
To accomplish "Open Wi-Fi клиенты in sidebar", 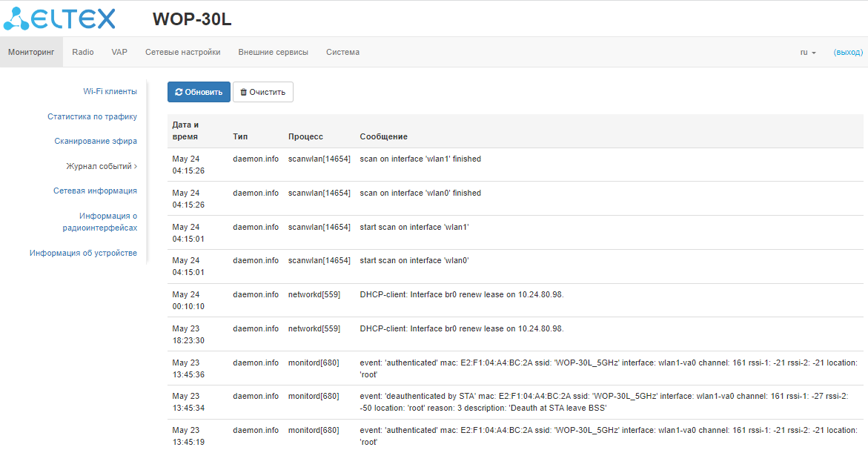I will (110, 91).
